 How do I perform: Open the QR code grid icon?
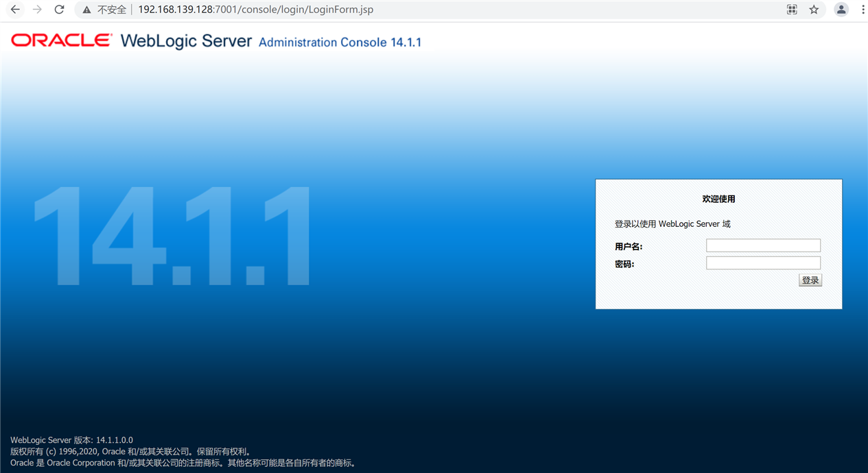(x=792, y=10)
